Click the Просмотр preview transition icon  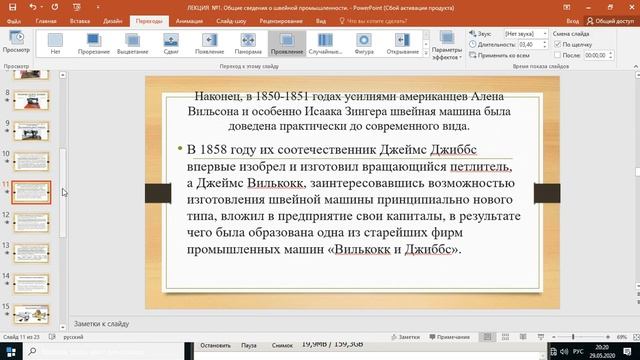pyautogui.click(x=16, y=42)
